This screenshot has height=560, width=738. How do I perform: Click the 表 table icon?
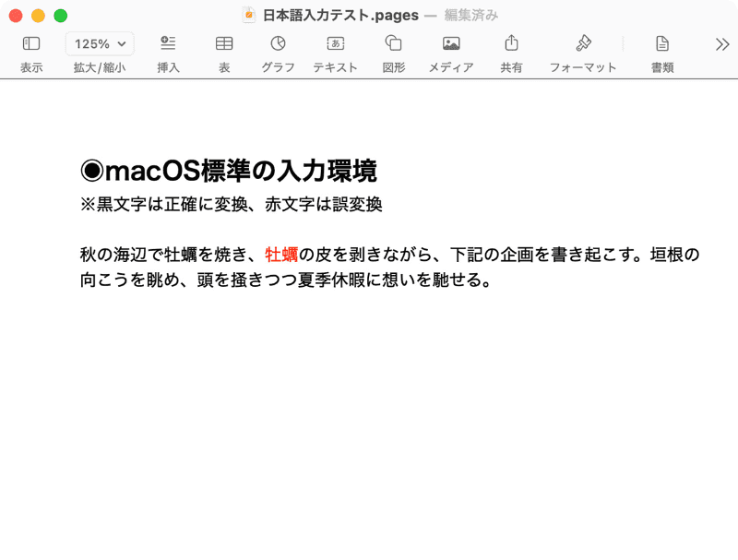(224, 43)
